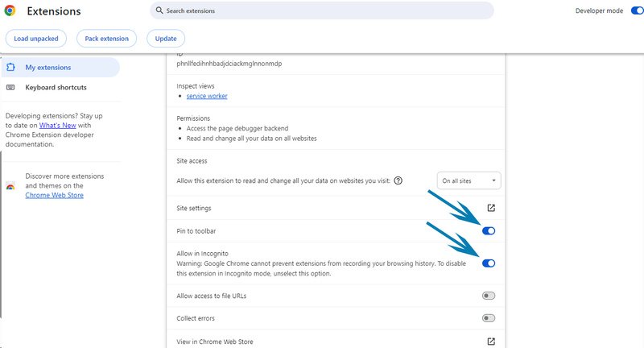
Task: Open the On all sites dropdown
Action: tap(469, 180)
